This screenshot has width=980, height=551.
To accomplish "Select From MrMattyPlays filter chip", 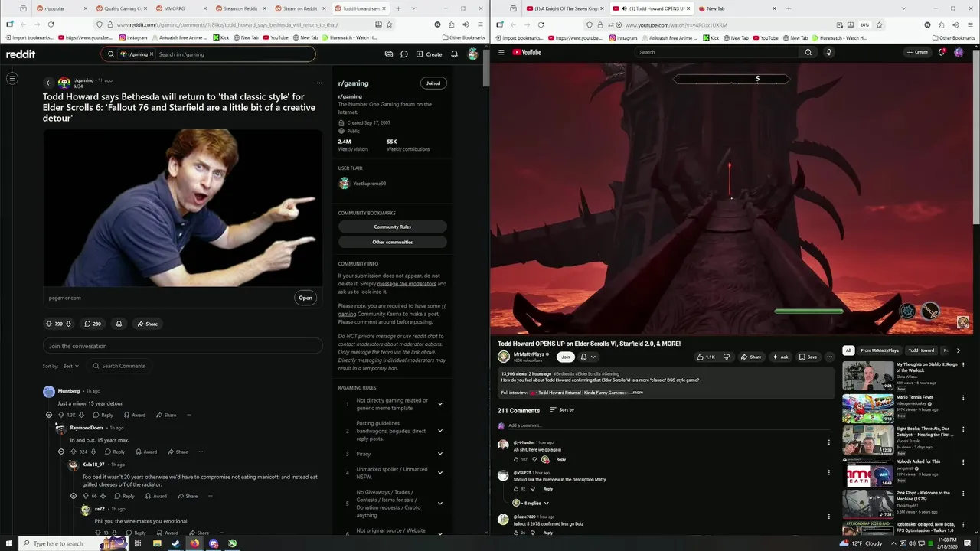I will (880, 350).
